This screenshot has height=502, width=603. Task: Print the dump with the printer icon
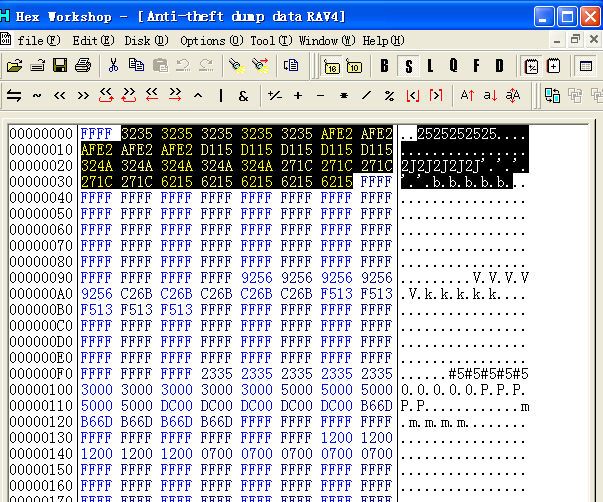(x=83, y=66)
